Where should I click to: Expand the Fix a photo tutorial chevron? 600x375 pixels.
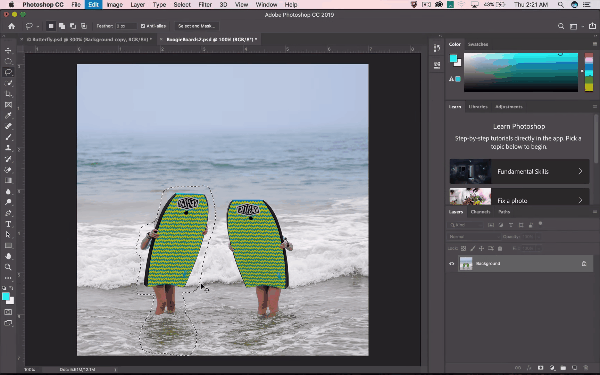[x=580, y=200]
